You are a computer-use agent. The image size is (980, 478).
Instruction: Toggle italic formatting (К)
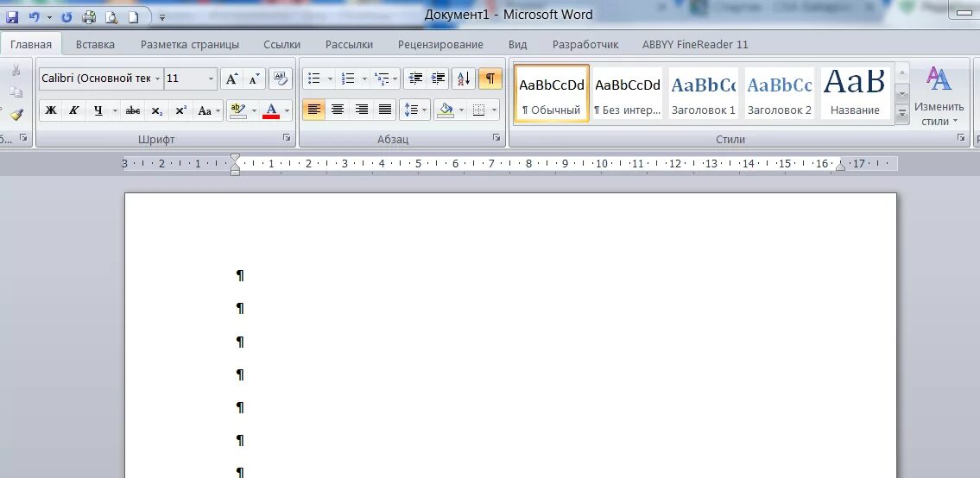pyautogui.click(x=74, y=110)
